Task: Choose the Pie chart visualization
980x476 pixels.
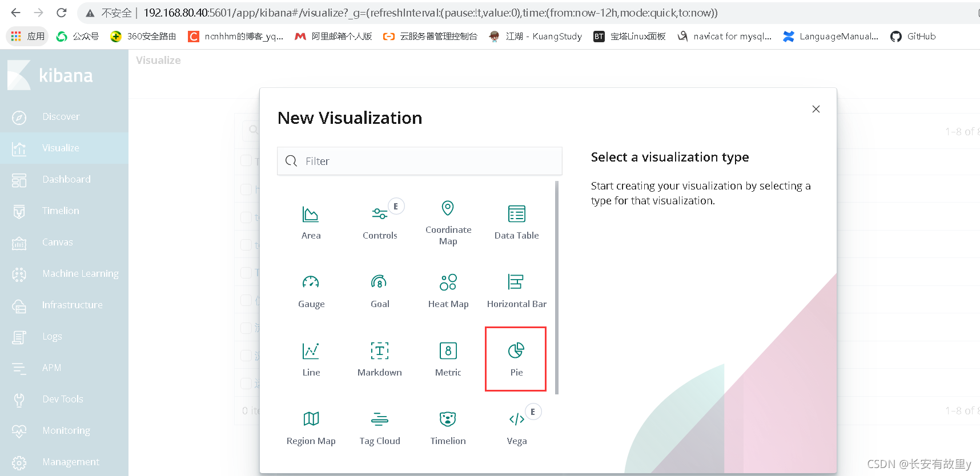Action: (516, 360)
